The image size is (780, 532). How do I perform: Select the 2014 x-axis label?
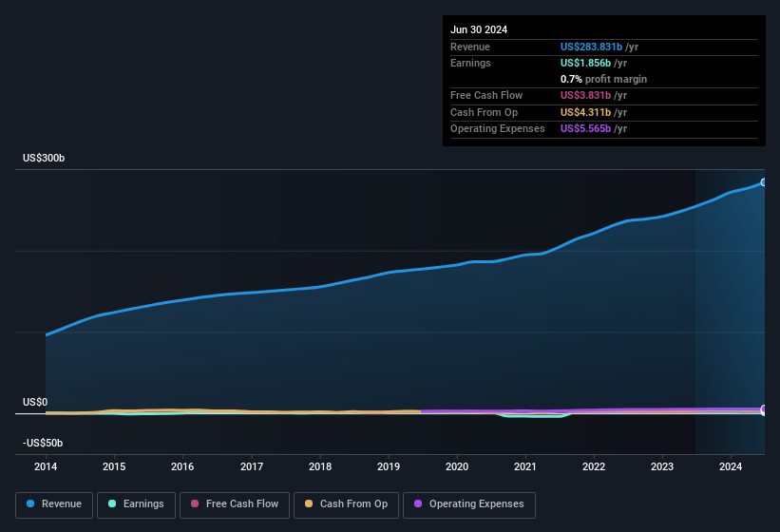(x=46, y=466)
